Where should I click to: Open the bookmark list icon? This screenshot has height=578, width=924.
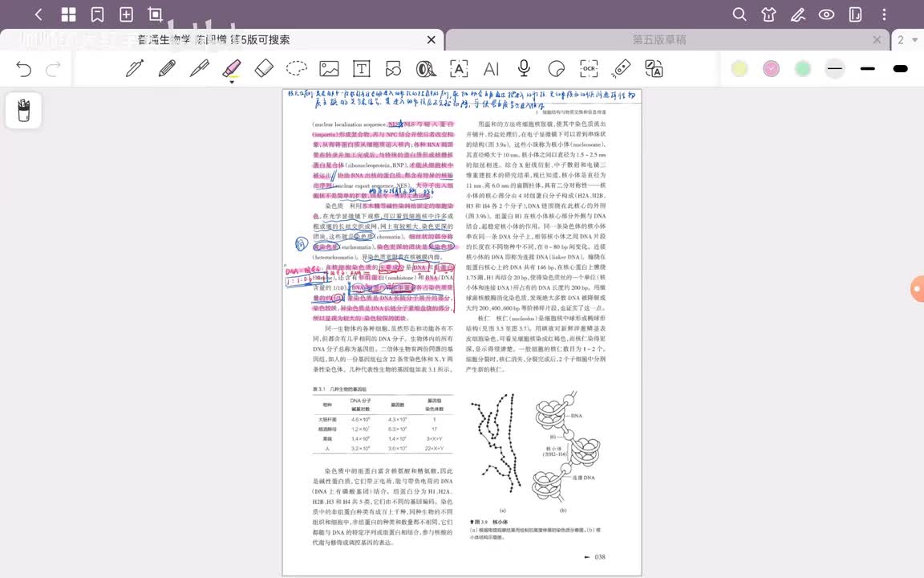coord(97,14)
